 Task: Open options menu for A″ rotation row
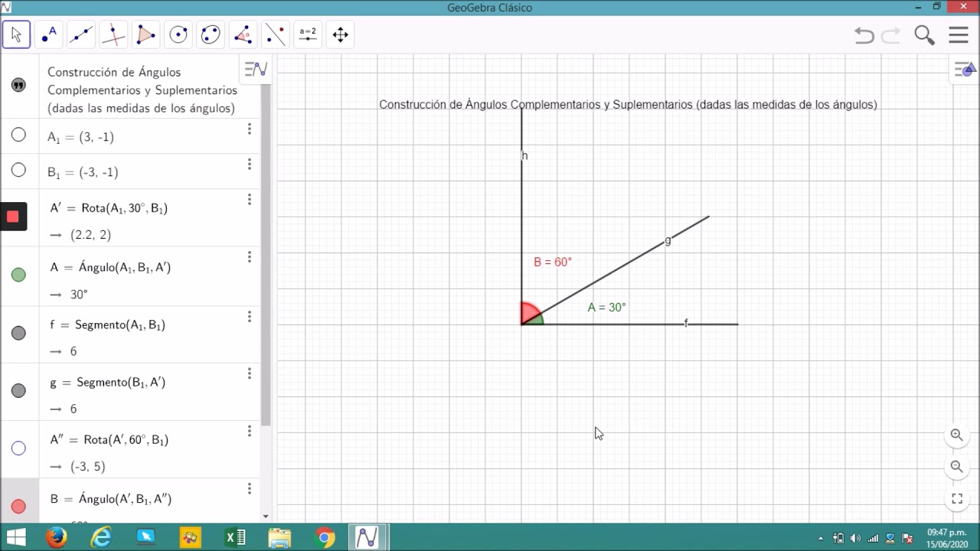tap(249, 431)
